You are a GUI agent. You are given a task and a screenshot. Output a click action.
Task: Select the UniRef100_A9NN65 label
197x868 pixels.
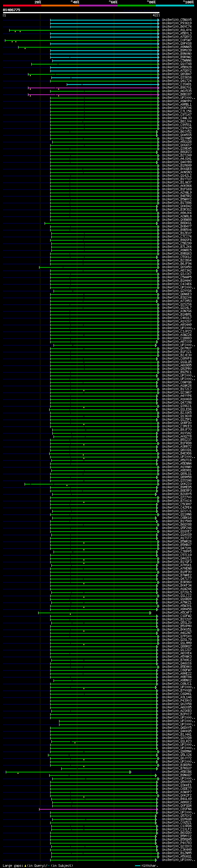tap(177, 47)
